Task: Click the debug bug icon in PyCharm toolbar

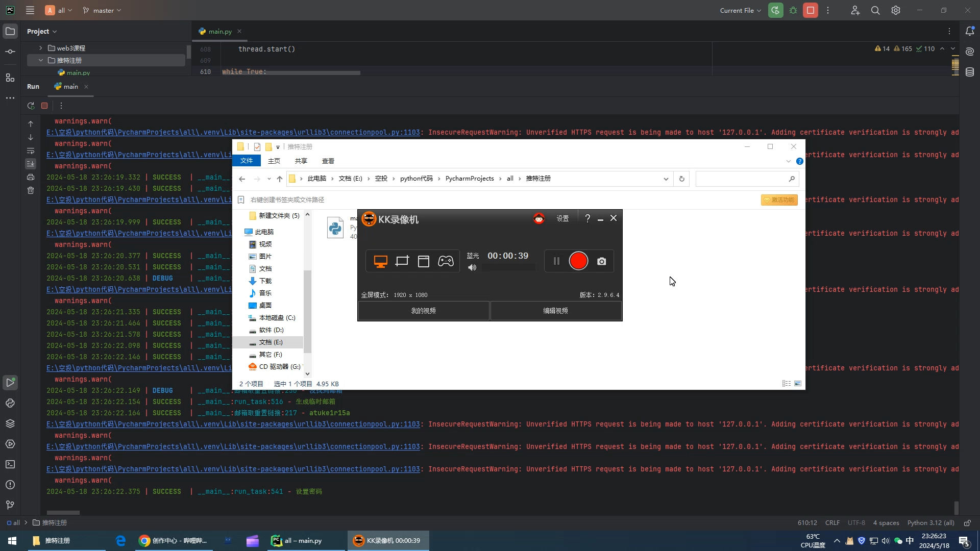Action: coord(793,10)
